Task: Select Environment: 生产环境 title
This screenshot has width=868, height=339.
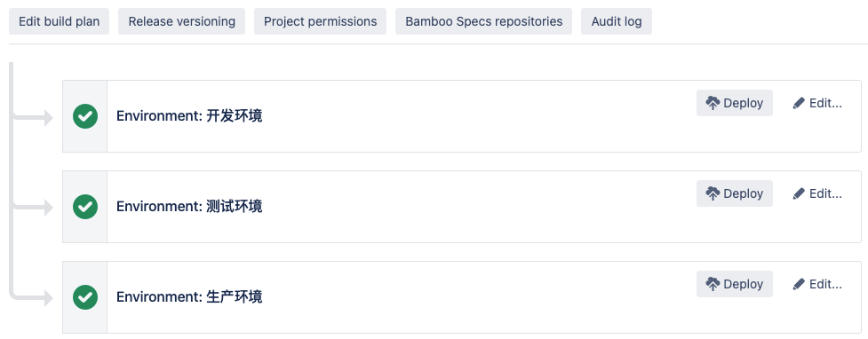Action: [x=189, y=297]
